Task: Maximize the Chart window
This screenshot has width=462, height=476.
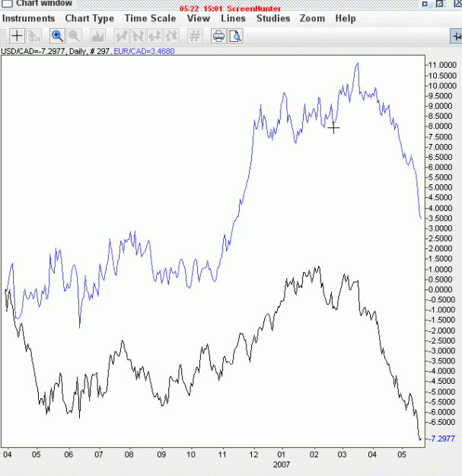Action: [x=440, y=3]
